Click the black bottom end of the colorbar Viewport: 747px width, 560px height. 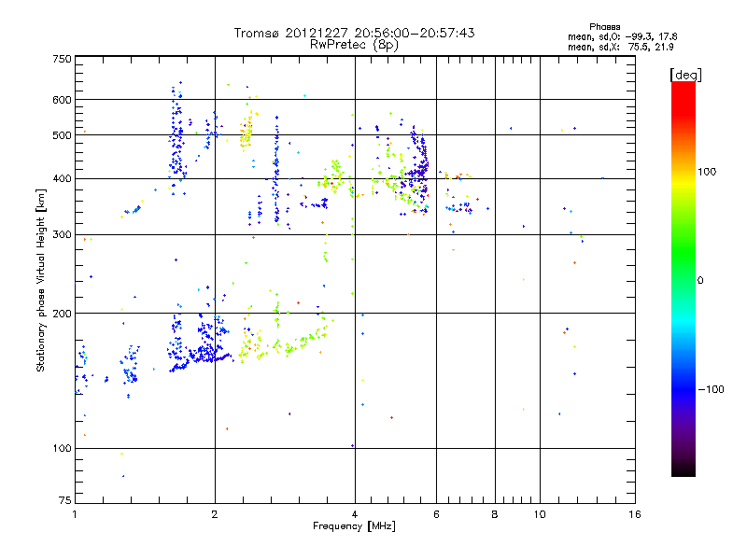point(684,469)
